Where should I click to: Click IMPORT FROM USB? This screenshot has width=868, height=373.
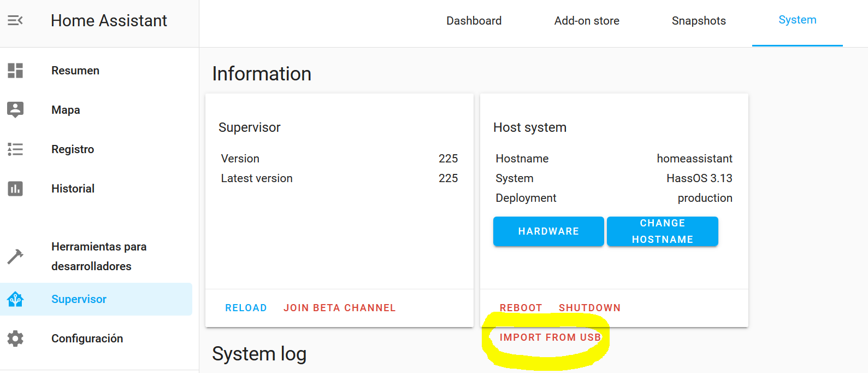[x=550, y=337]
